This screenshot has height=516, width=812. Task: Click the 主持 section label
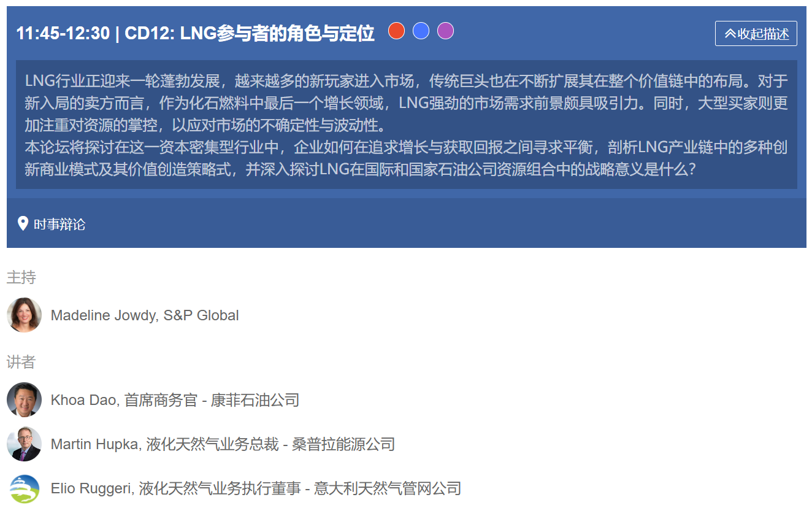pos(21,277)
